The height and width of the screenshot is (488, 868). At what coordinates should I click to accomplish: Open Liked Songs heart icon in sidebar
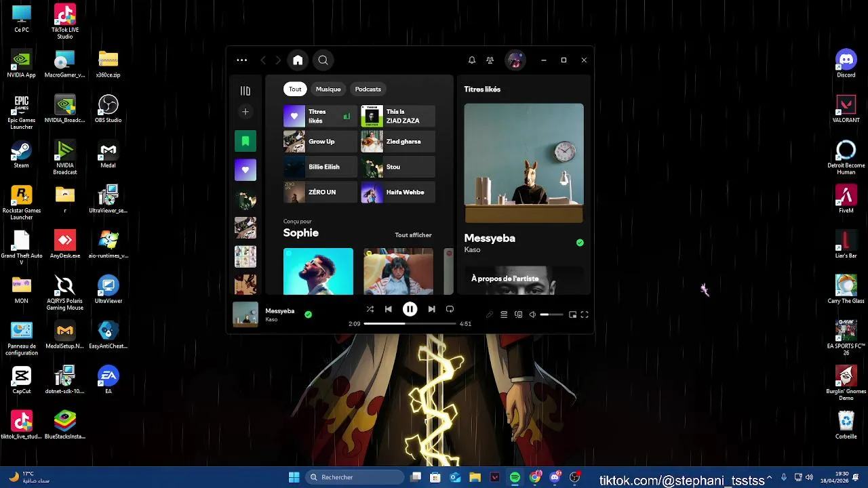pyautogui.click(x=245, y=170)
